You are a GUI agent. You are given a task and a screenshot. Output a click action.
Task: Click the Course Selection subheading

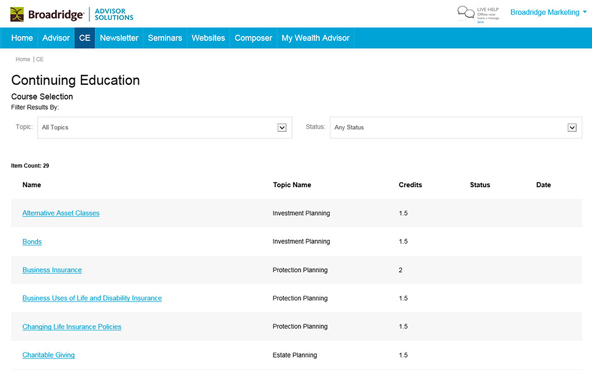[x=42, y=97]
